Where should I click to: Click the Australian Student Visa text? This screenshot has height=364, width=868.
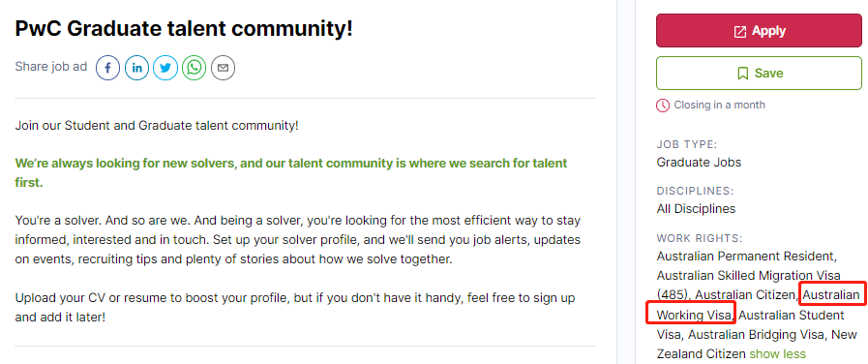[x=759, y=324]
